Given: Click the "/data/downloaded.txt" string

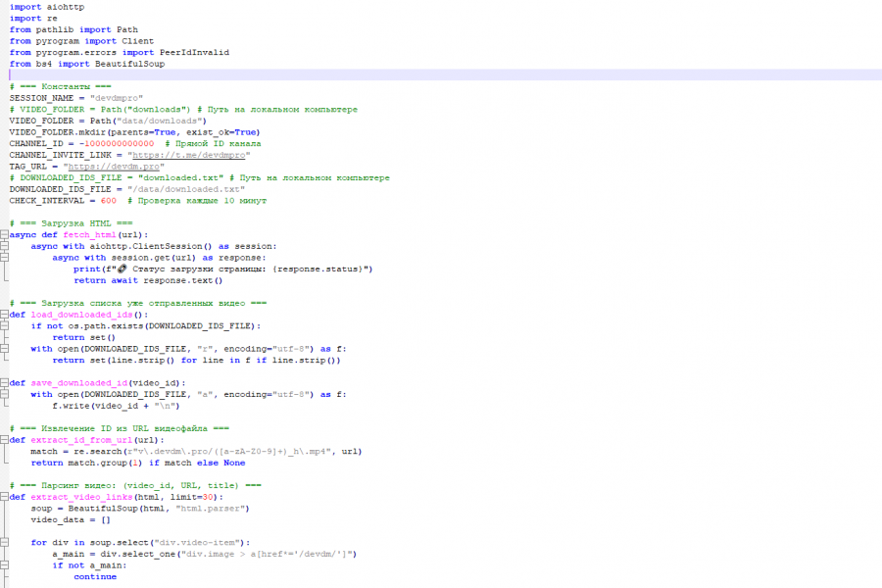Looking at the screenshot, I should tap(185, 189).
